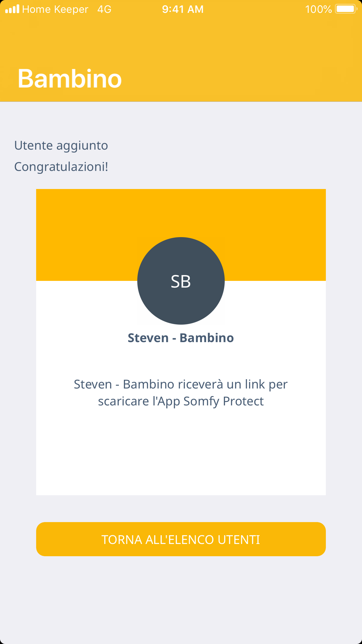Tap the 9:41 AM clock

pos(183,9)
